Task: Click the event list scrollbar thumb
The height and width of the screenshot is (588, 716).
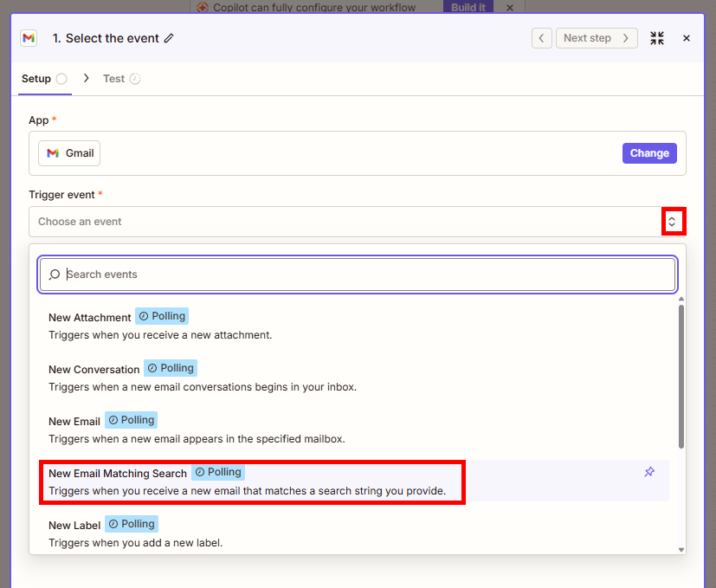Action: 681,377
